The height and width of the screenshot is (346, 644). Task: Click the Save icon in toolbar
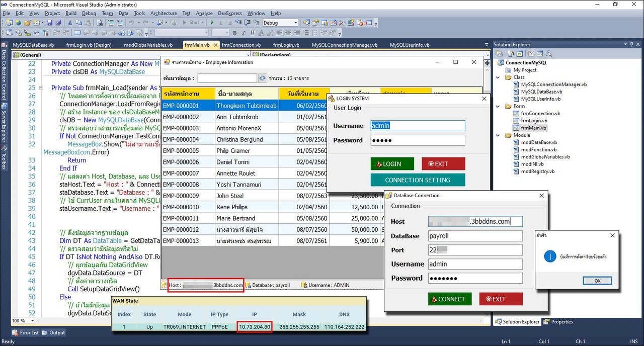click(x=49, y=23)
